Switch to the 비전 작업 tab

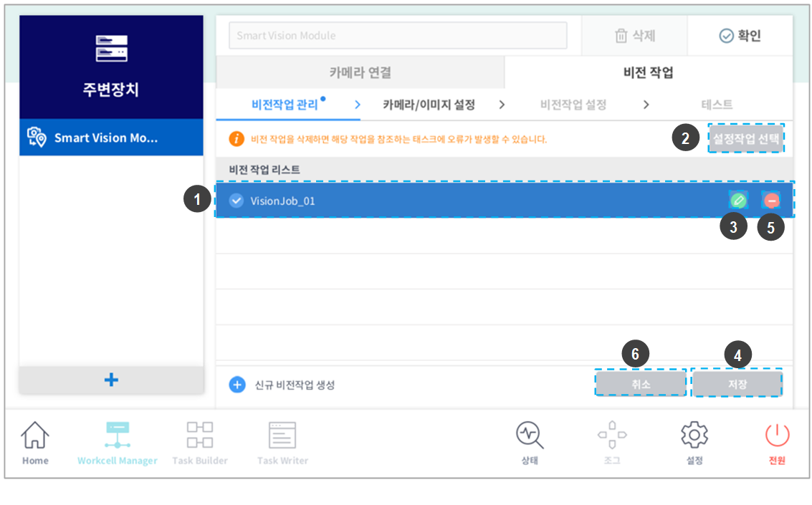648,72
